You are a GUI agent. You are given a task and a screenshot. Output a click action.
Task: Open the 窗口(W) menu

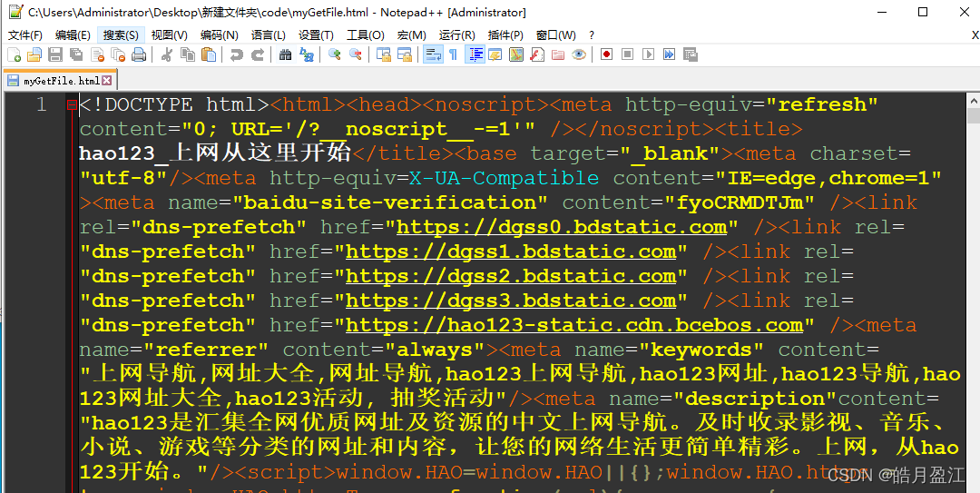click(555, 35)
